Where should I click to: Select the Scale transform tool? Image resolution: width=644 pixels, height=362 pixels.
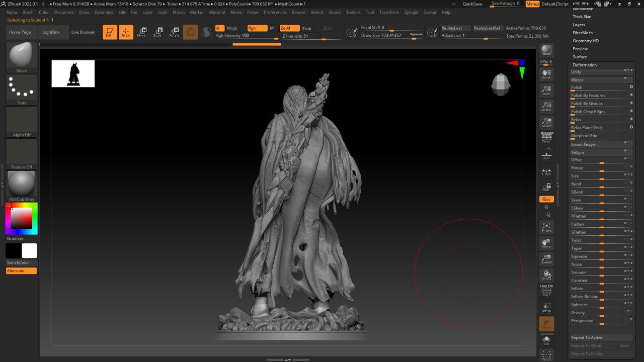(157, 32)
